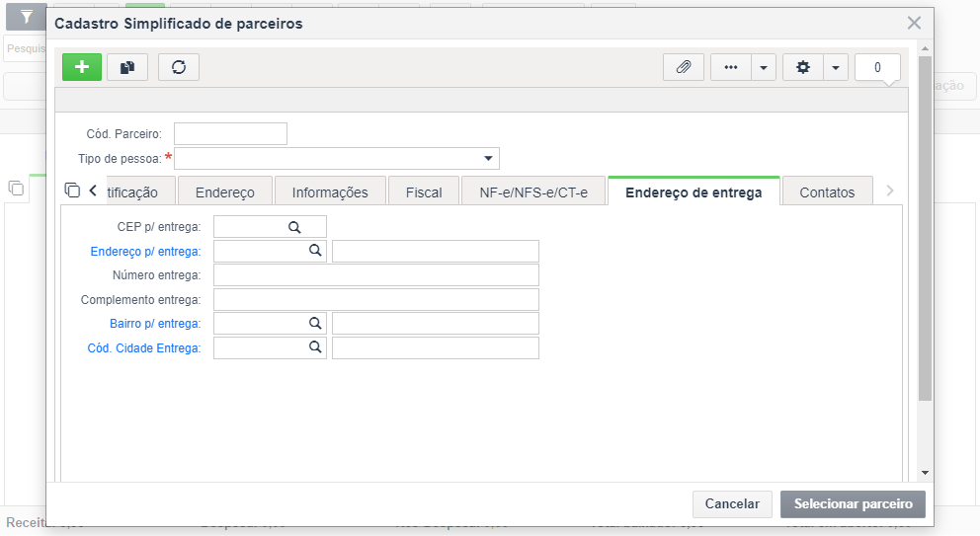Expand arrow next to three-dots button
The width and height of the screenshot is (980, 536).
tap(763, 67)
